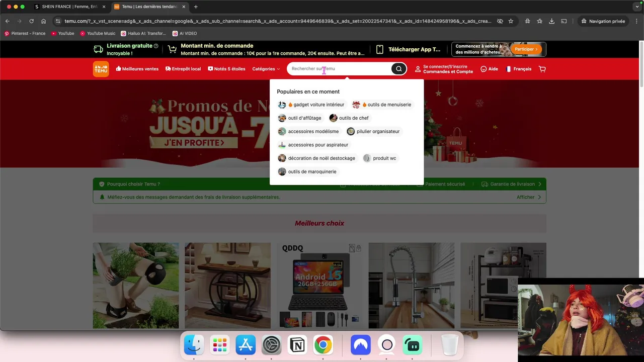The image size is (644, 362).
Task: Go back in browser history
Action: (7, 21)
